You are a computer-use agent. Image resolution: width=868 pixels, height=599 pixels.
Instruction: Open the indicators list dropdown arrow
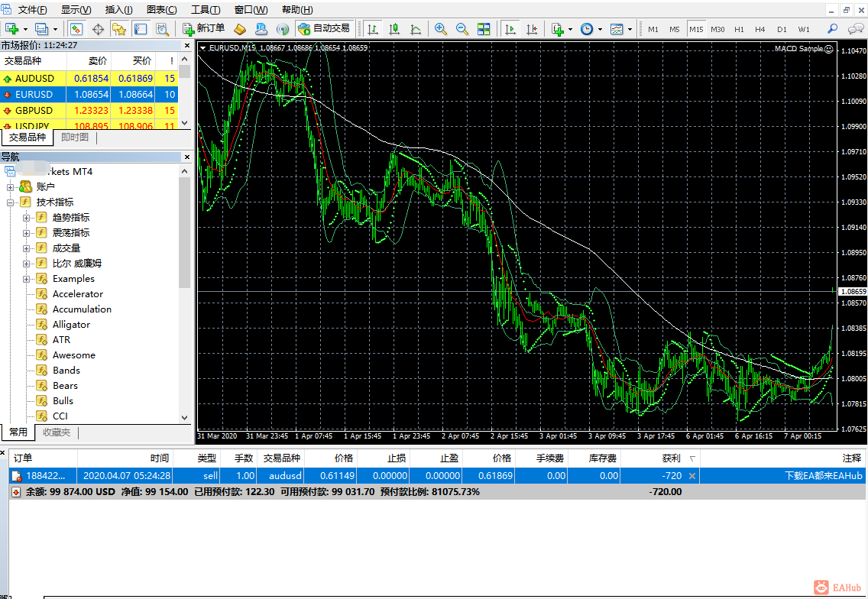[x=570, y=29]
